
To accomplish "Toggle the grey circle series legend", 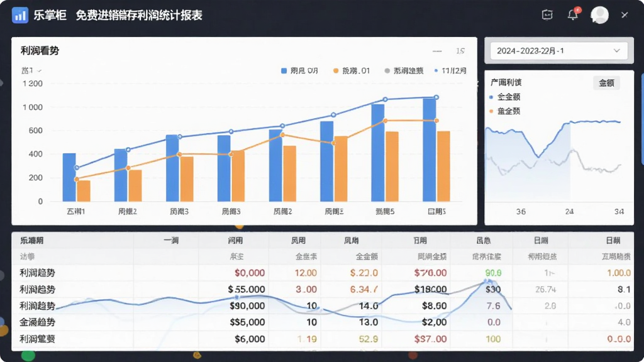I will point(404,70).
